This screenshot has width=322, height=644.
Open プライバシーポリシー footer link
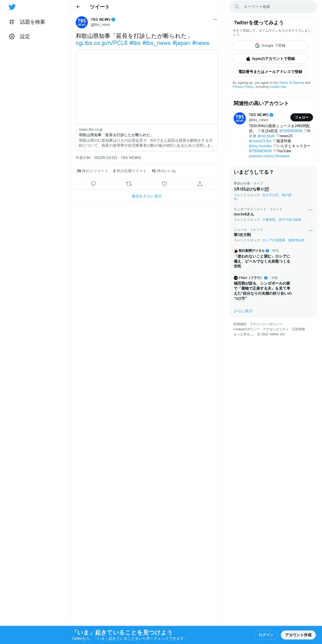coord(266,324)
